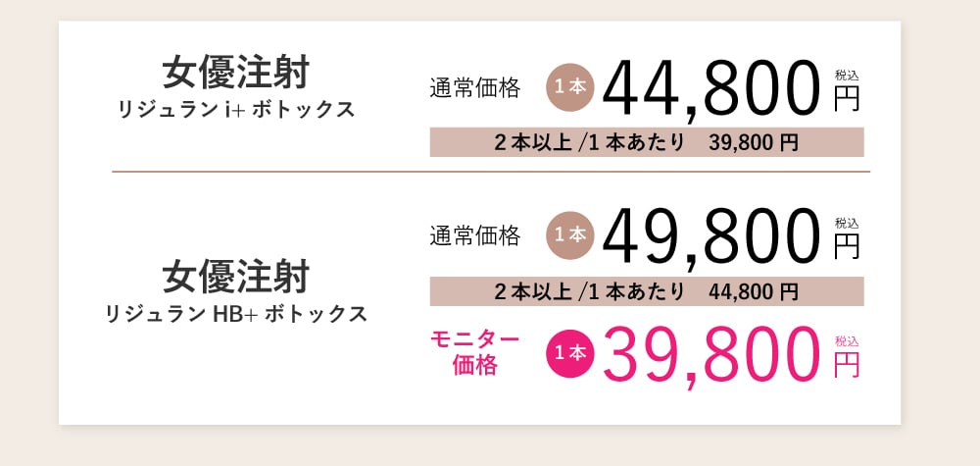This screenshot has width=980, height=466.
Task: Click the 税込 label above the top 円
Action: click(847, 76)
